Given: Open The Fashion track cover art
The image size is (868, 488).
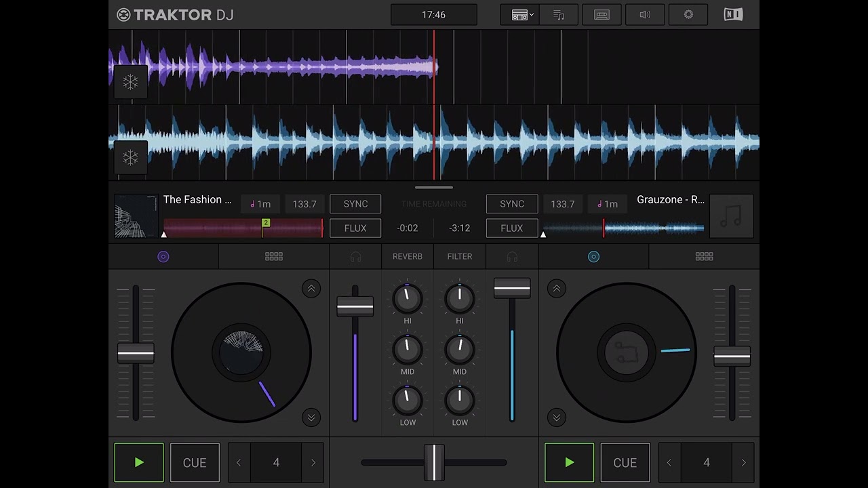Looking at the screenshot, I should (136, 216).
